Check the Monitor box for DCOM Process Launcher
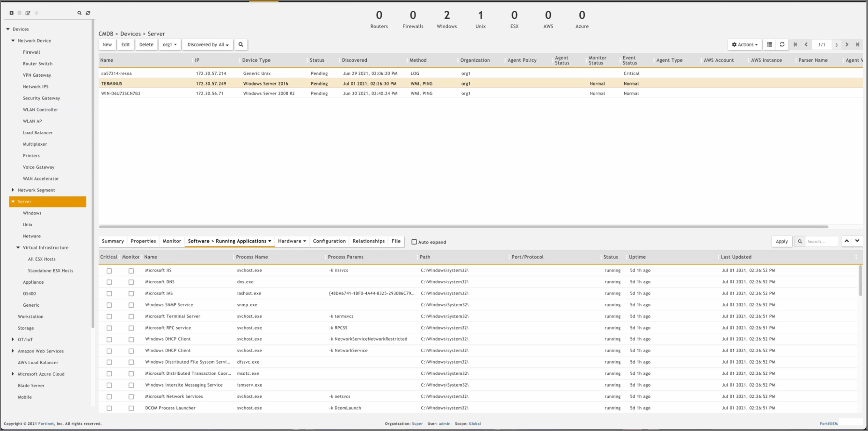 (131, 408)
